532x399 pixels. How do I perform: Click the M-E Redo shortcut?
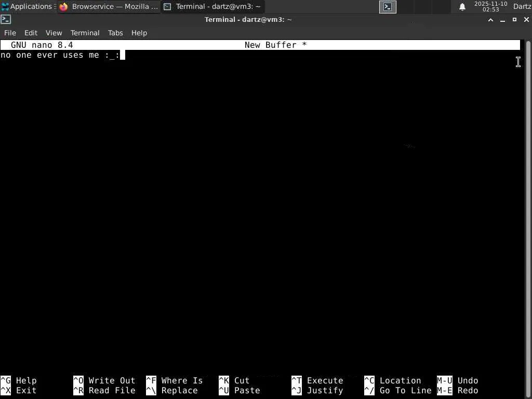[x=457, y=390]
